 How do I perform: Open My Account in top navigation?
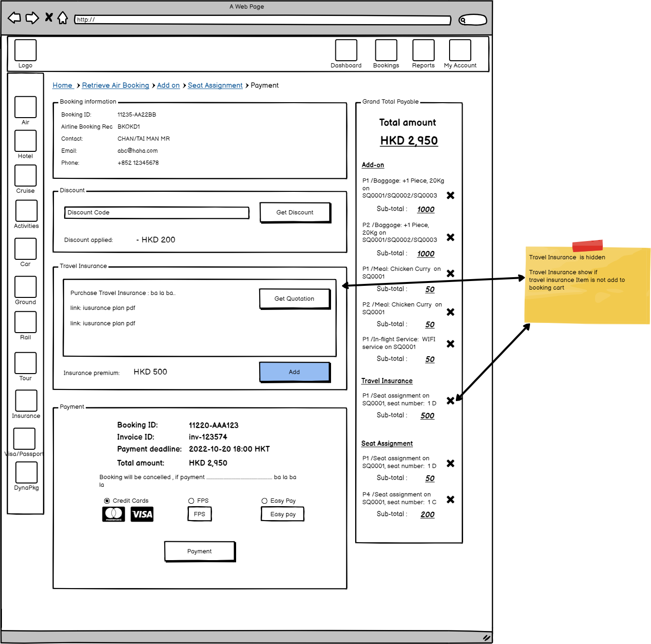[x=460, y=51]
